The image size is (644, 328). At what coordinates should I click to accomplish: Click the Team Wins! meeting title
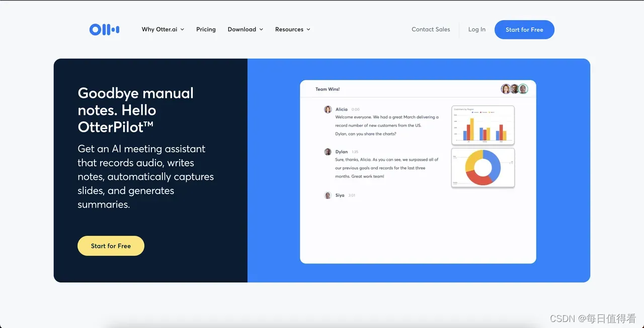pyautogui.click(x=328, y=89)
